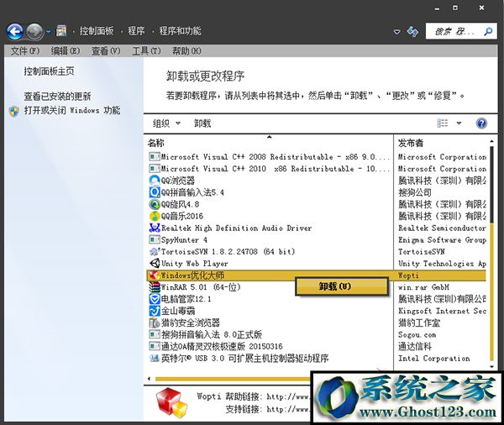Click the blue help question mark icon

[481, 123]
